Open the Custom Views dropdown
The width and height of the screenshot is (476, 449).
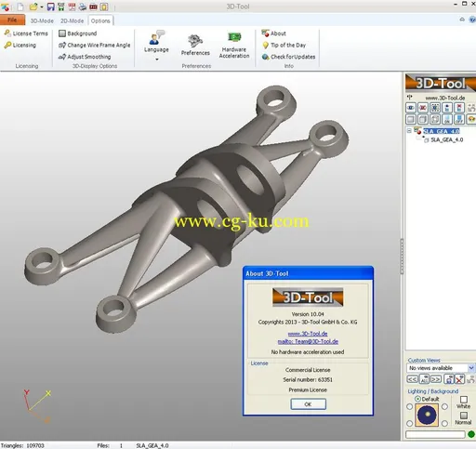click(x=471, y=368)
